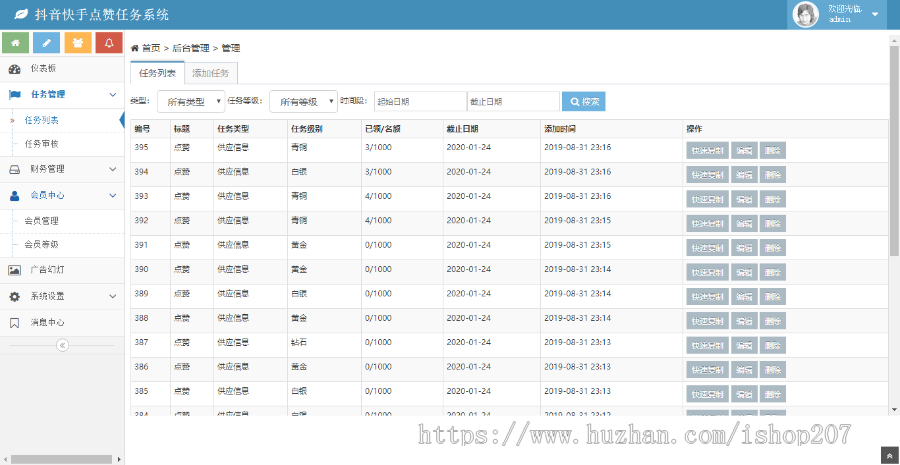Screen dimensions: 900x465
Task: Click the blue pencil shortcut icon
Action: (46, 43)
